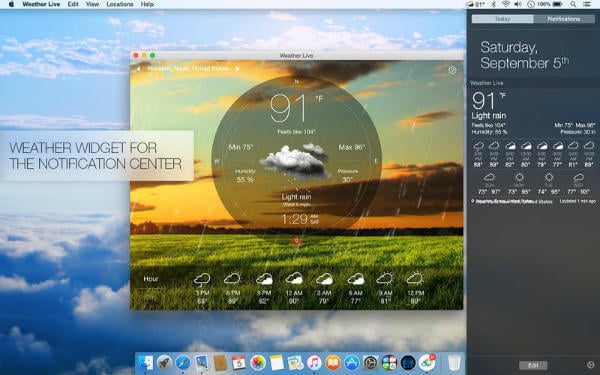
Task: Click the 'Min 75°' value in the circle
Action: tap(241, 147)
